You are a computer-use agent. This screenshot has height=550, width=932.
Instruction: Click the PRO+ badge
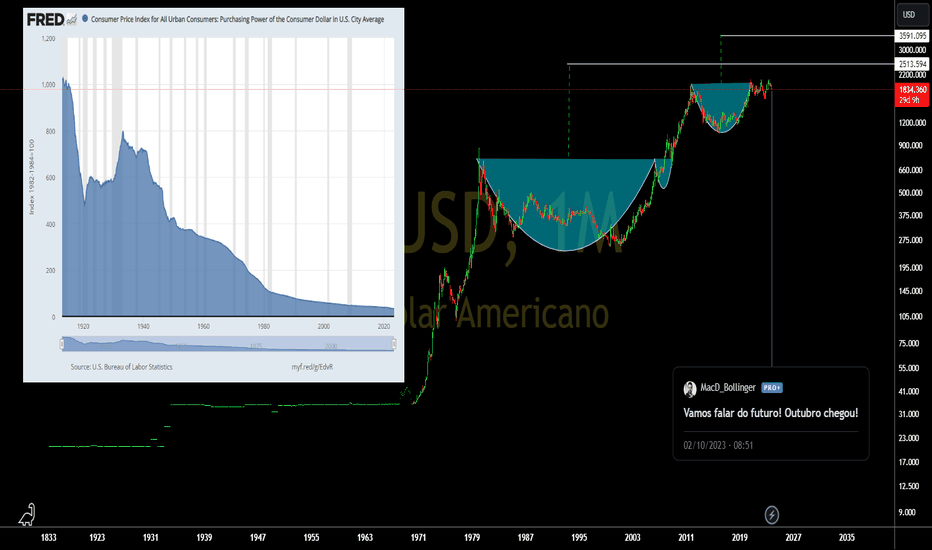[772, 388]
